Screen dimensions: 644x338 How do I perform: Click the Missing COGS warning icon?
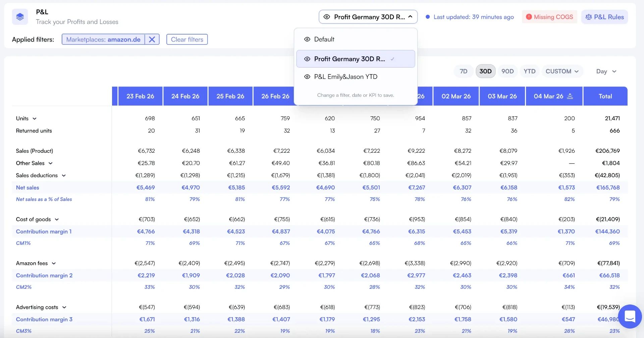click(x=529, y=17)
